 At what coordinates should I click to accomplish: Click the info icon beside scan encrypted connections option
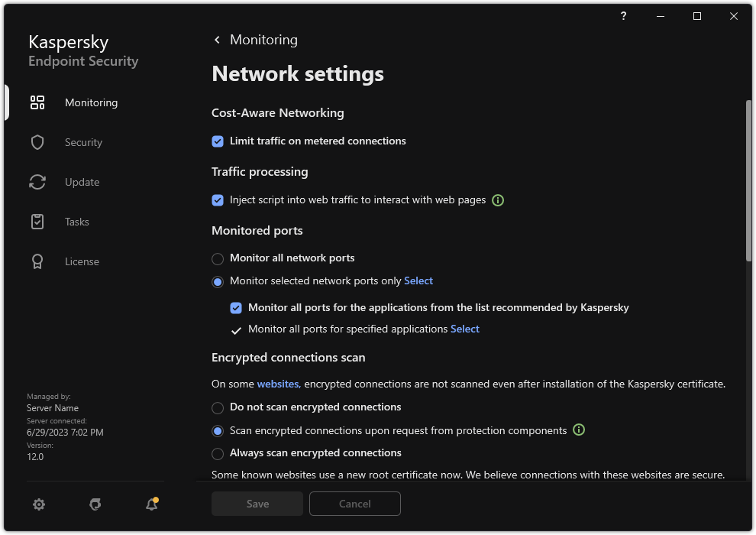coord(578,430)
